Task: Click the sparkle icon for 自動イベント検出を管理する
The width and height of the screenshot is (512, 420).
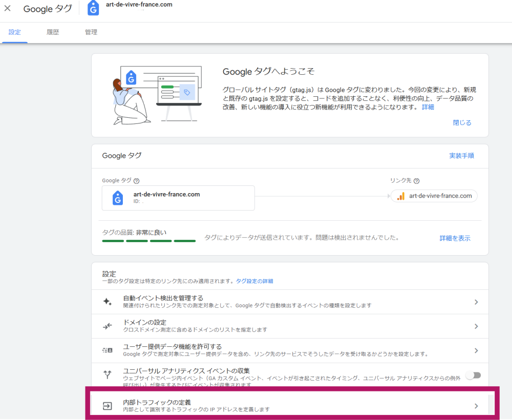Action: (108, 302)
